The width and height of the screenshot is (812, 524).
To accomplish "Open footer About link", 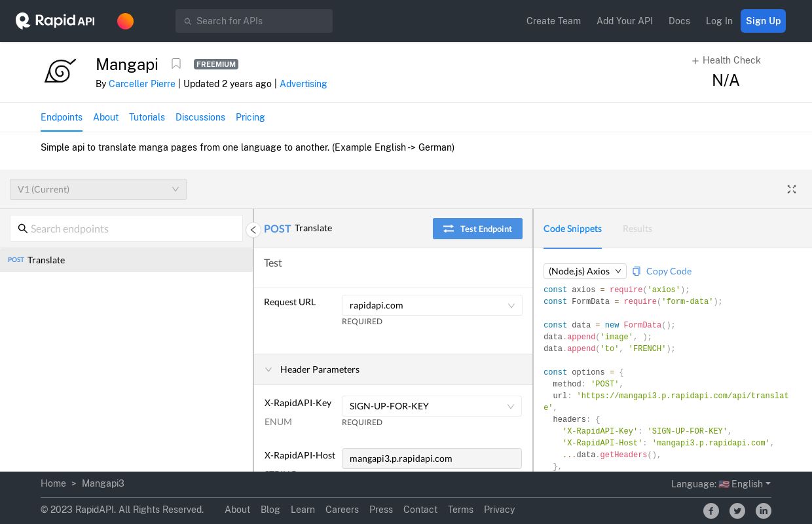I will click(x=237, y=510).
